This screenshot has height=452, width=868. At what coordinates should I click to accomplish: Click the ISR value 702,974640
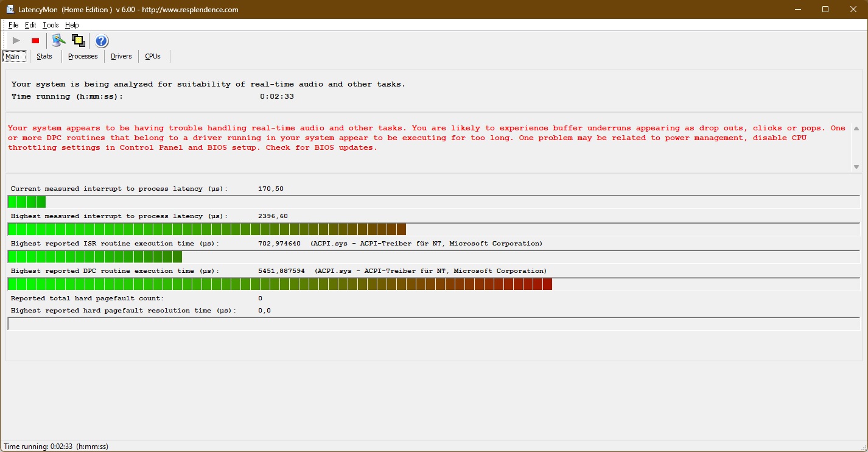pos(279,244)
